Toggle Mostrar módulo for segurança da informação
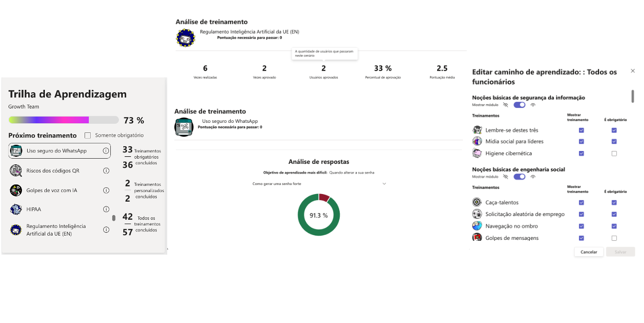 [x=519, y=105]
